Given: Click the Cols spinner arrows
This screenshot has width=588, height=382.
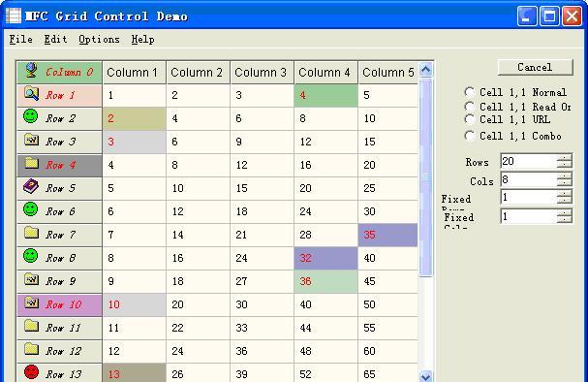Looking at the screenshot, I should coord(564,179).
